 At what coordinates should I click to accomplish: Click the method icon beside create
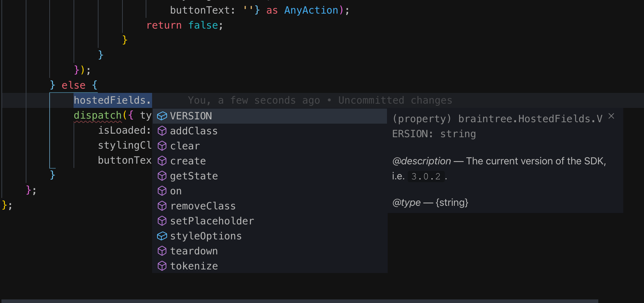[162, 161]
